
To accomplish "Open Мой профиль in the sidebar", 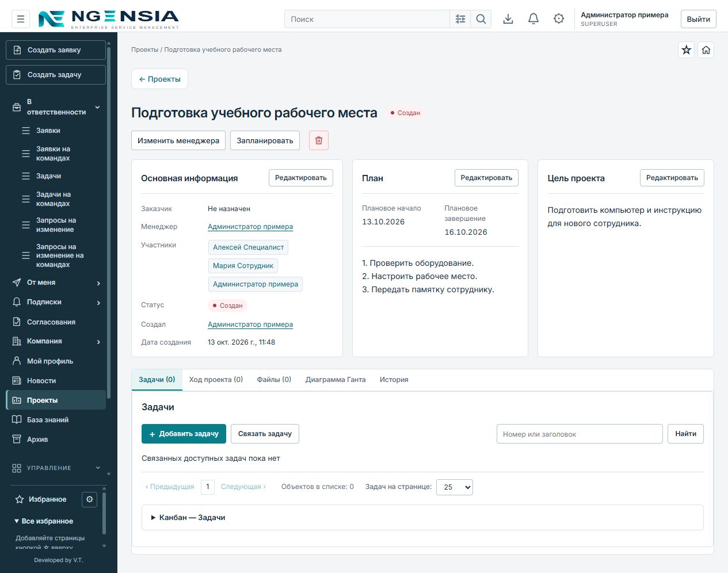I will (x=56, y=361).
